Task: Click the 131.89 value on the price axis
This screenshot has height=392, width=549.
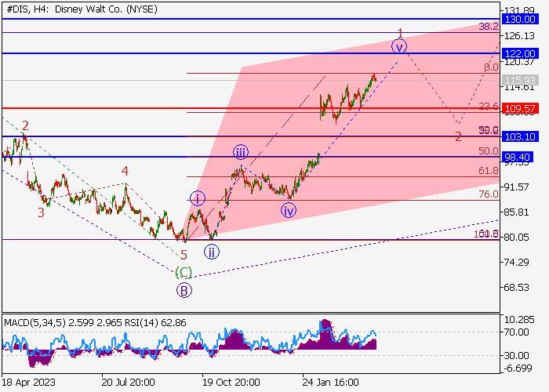Action: tap(519, 10)
